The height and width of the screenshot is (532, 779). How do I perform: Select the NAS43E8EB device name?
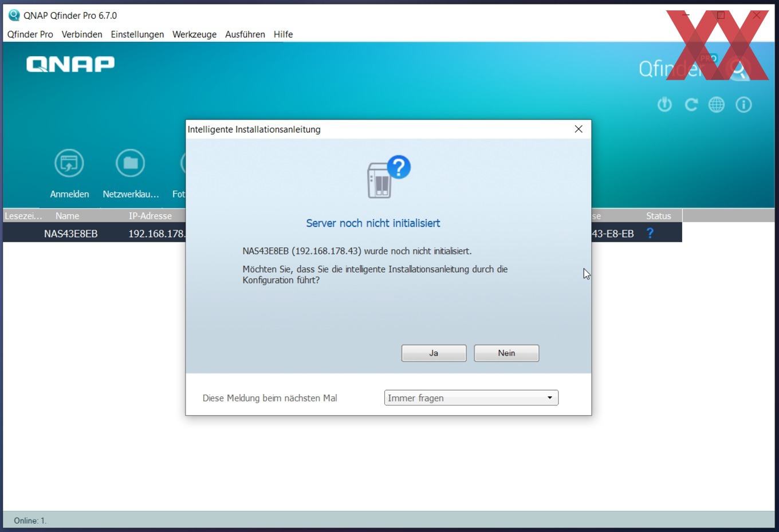tap(71, 234)
